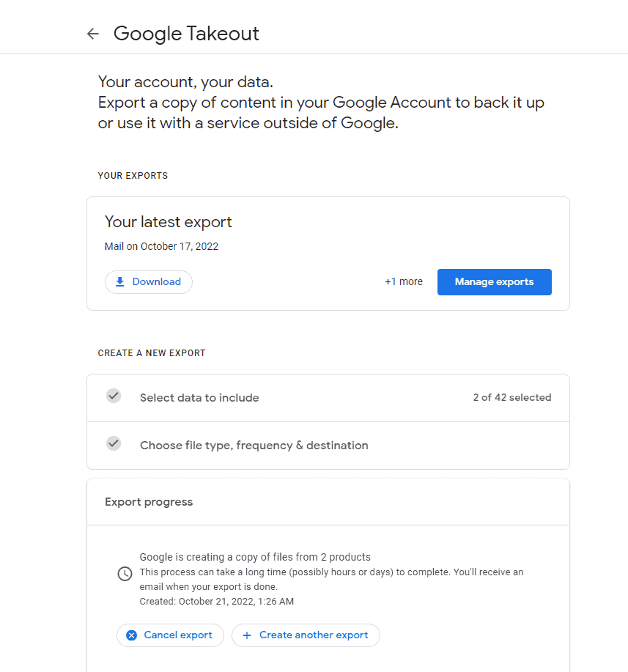Screen dimensions: 628x672
Task: Click the blue X icon in Cancel export
Action: click(x=132, y=635)
